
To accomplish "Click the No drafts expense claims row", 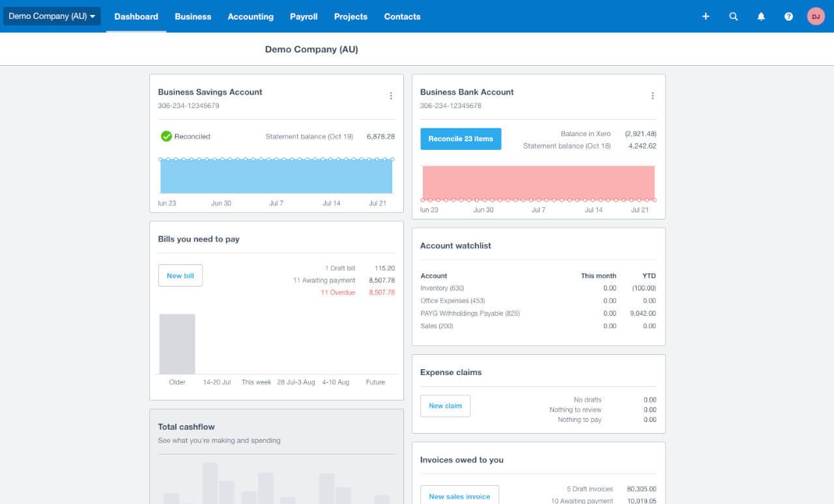I will 588,400.
